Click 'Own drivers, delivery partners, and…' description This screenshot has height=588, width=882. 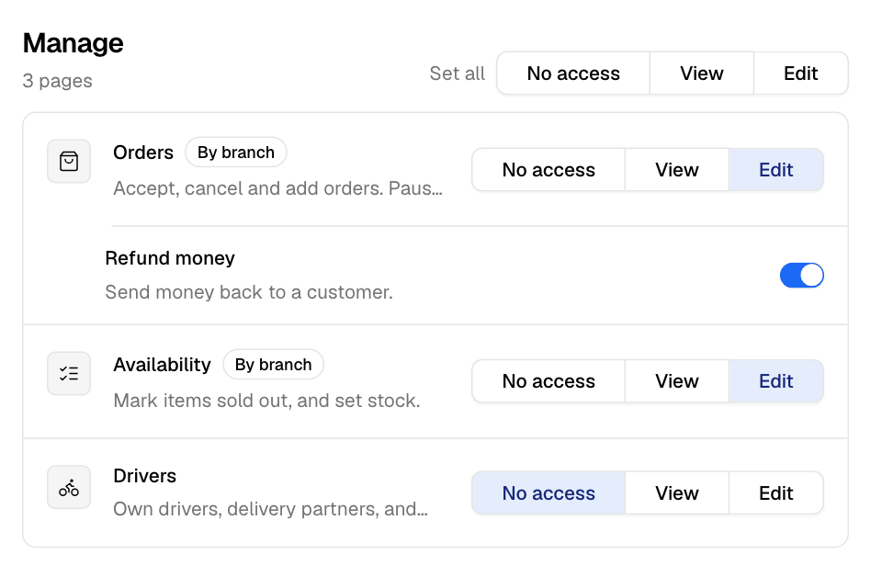tap(270, 509)
